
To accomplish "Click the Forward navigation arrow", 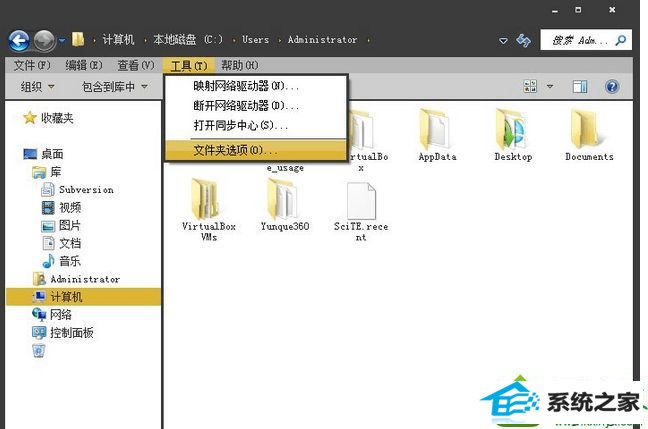I will [44, 41].
